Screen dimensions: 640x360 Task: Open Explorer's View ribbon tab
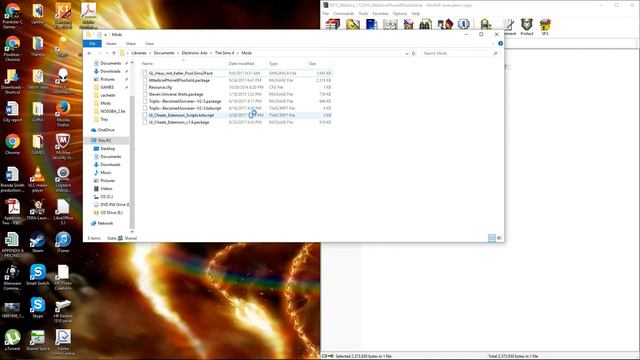[x=149, y=44]
